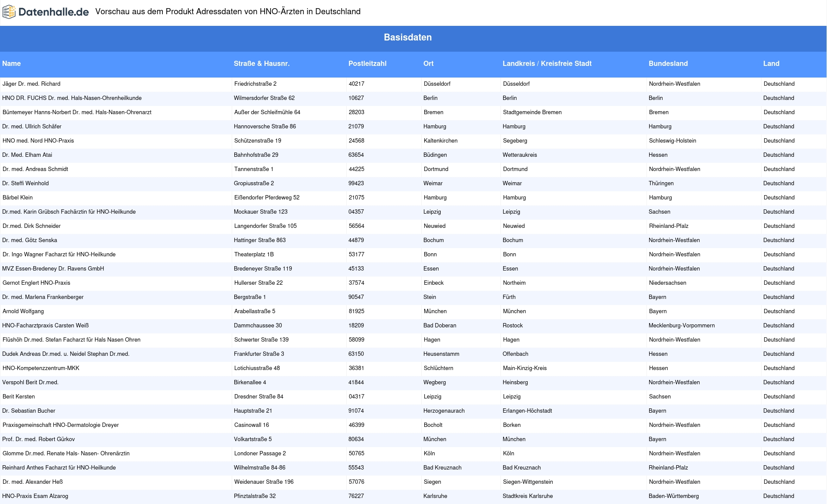Click Dresdner Straße 84
Screen dimensions: 827x504
coord(259,397)
